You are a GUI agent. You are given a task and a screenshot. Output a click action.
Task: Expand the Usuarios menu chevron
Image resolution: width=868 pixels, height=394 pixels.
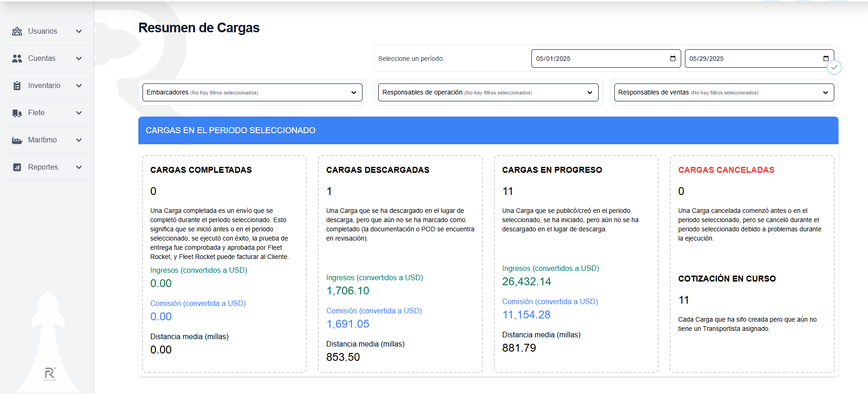79,31
